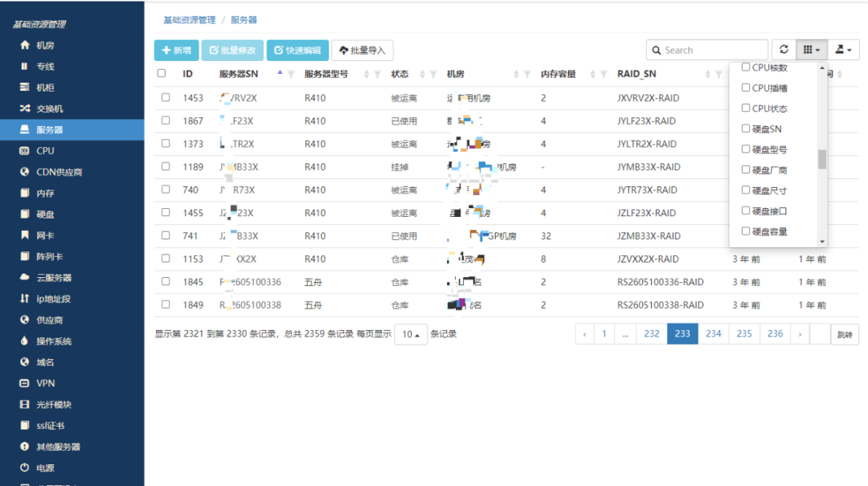Open 电源 in the sidebar
Screen dimensions: 868x486
72,468
